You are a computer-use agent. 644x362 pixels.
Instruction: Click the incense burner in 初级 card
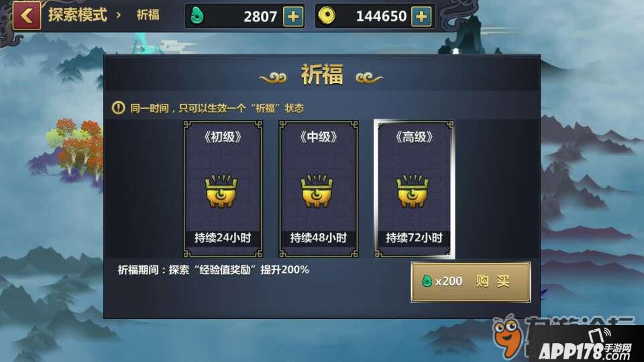[x=222, y=191]
